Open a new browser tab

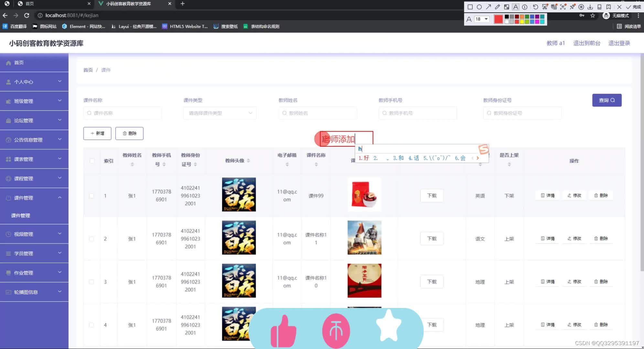tap(182, 4)
